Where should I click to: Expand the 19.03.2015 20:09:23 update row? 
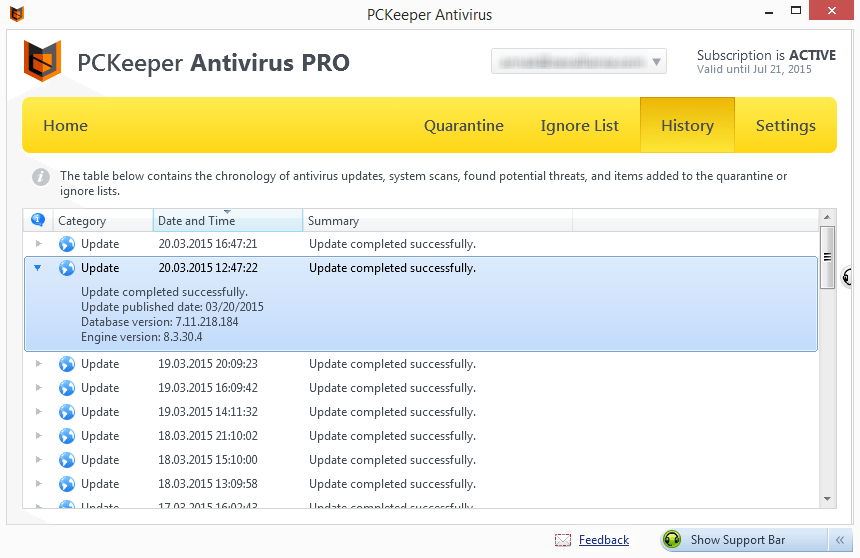point(38,363)
